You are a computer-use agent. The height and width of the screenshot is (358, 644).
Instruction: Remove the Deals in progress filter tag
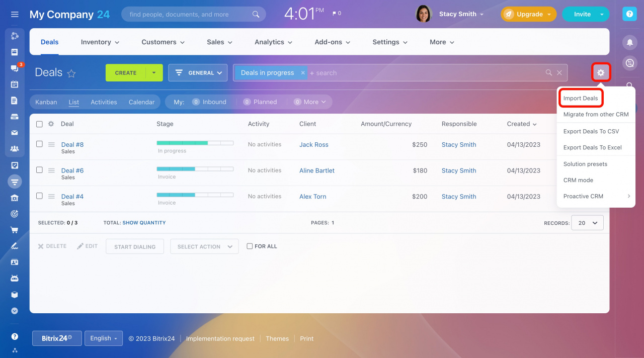coord(303,73)
